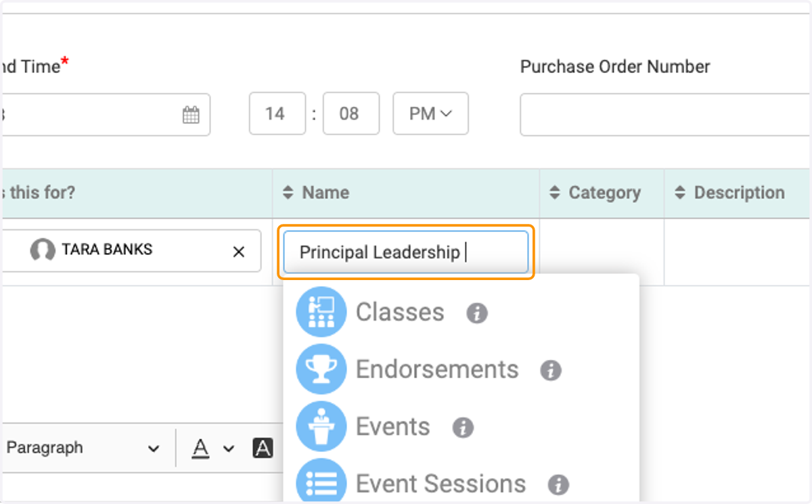
Task: Select the Endorsements trophy icon
Action: (x=321, y=369)
